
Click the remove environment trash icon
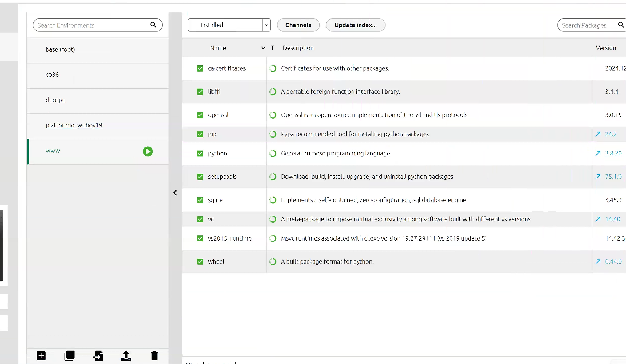pos(154,356)
